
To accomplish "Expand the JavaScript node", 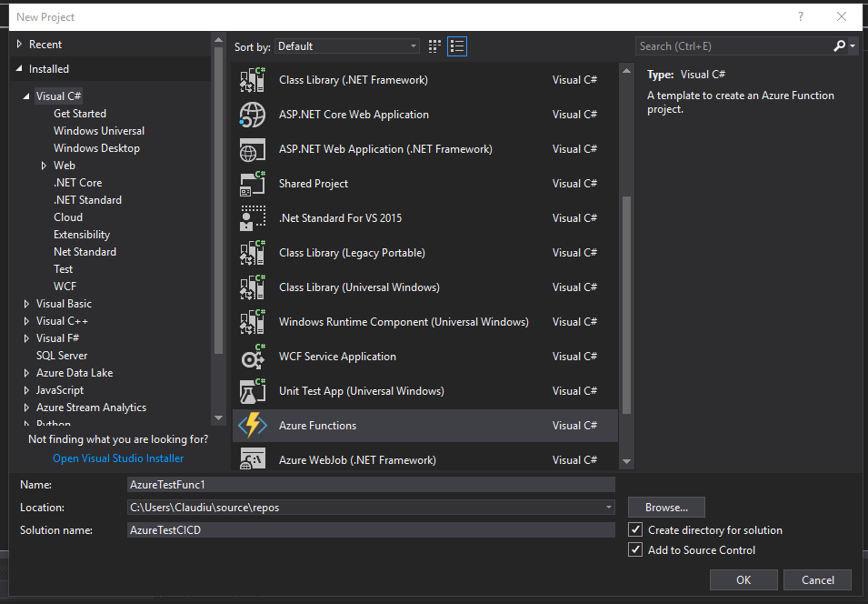I will tap(26, 390).
